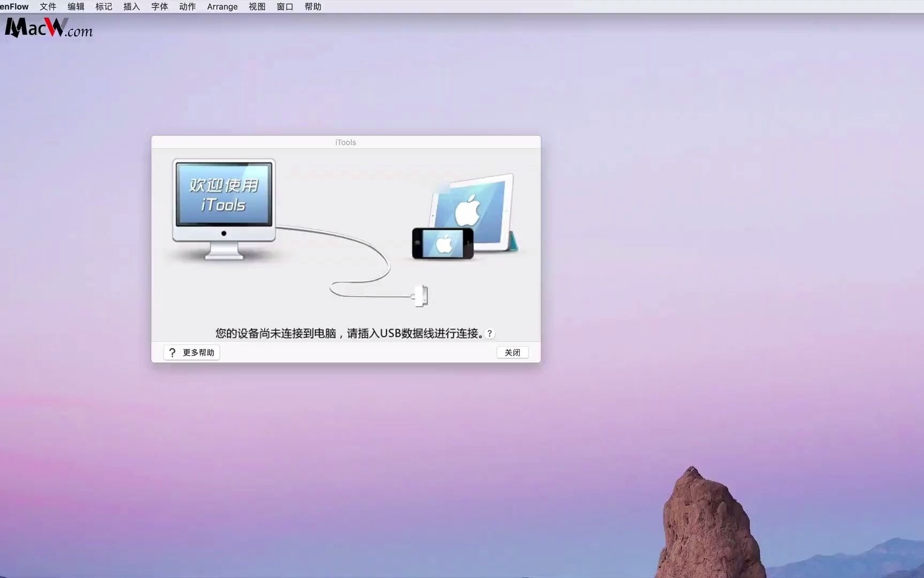Open the 插入 menu

point(131,6)
